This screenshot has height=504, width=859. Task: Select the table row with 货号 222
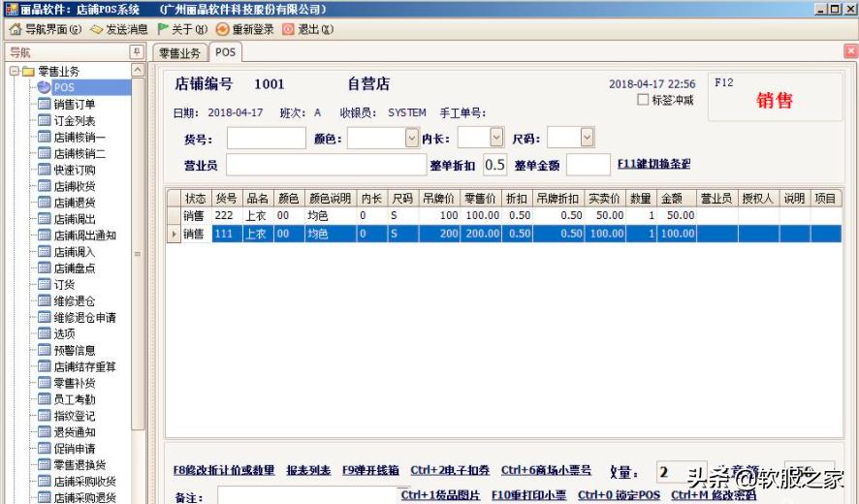(504, 215)
